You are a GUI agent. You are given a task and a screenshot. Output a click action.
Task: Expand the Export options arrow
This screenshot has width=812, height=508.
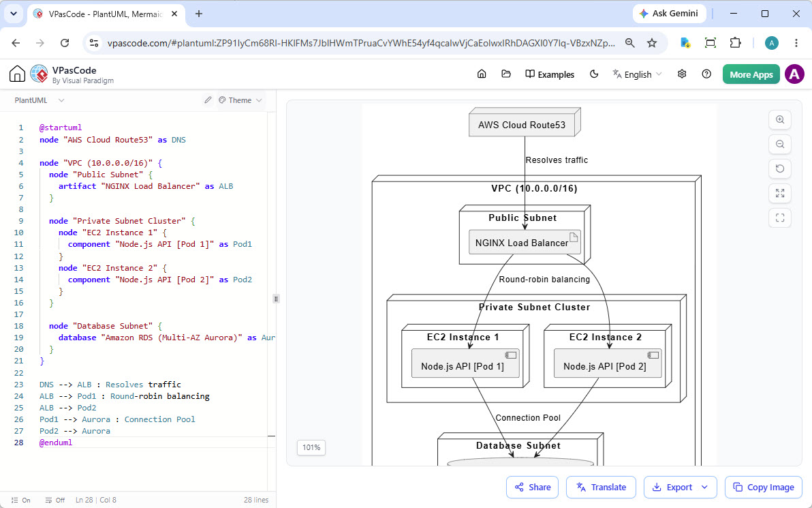704,488
